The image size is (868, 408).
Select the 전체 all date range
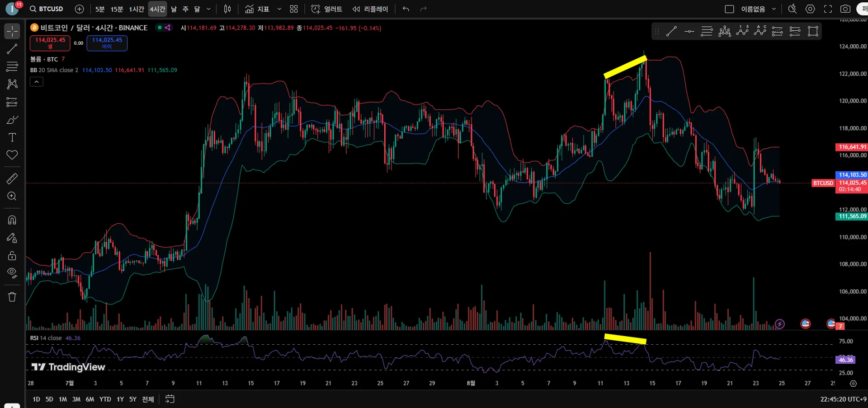tap(148, 399)
